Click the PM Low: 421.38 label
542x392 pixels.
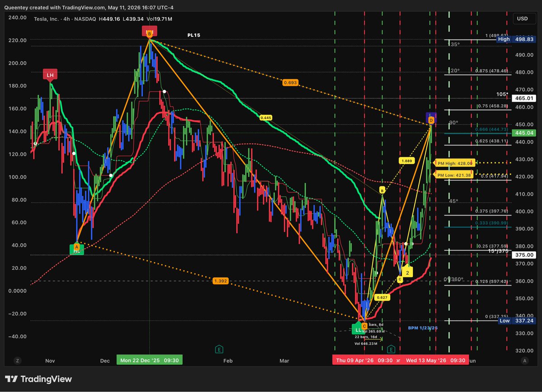[x=453, y=175]
